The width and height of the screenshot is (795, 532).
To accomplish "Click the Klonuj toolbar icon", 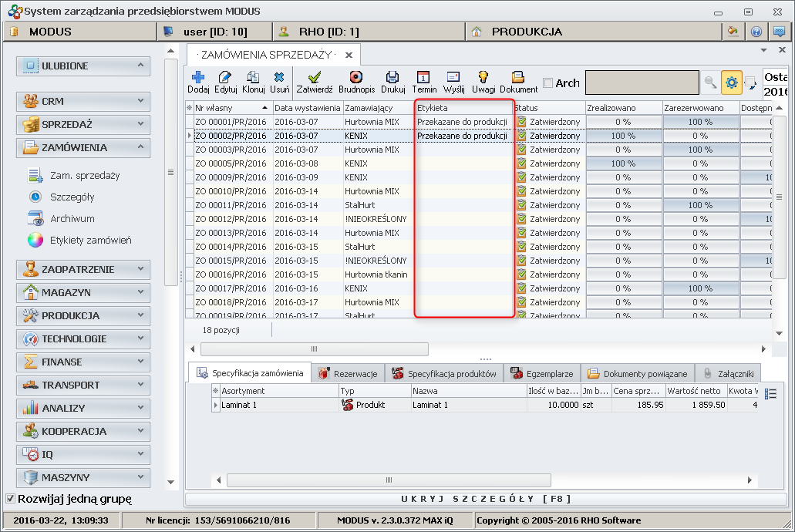I will pyautogui.click(x=253, y=77).
